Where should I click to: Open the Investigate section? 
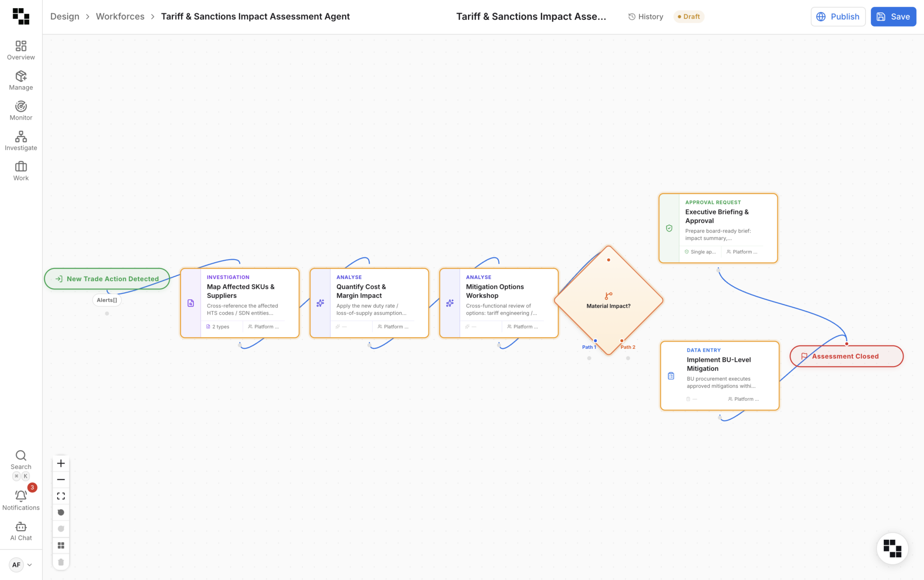(x=21, y=141)
